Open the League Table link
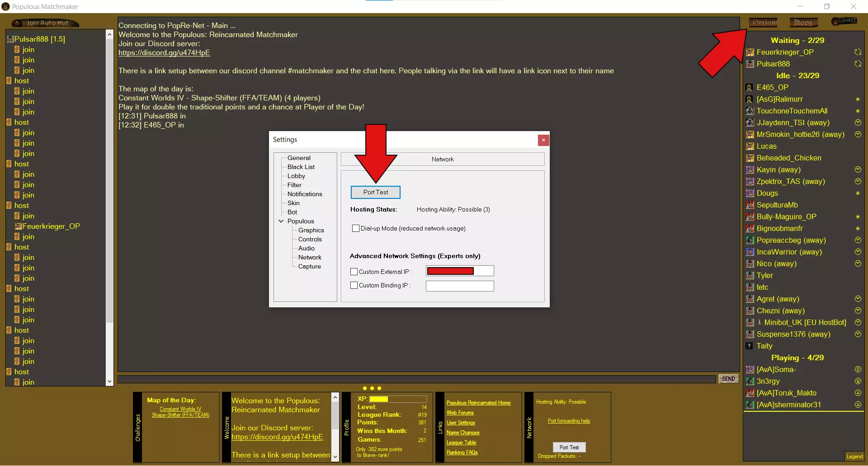This screenshot has height=466, width=868. coord(462,443)
